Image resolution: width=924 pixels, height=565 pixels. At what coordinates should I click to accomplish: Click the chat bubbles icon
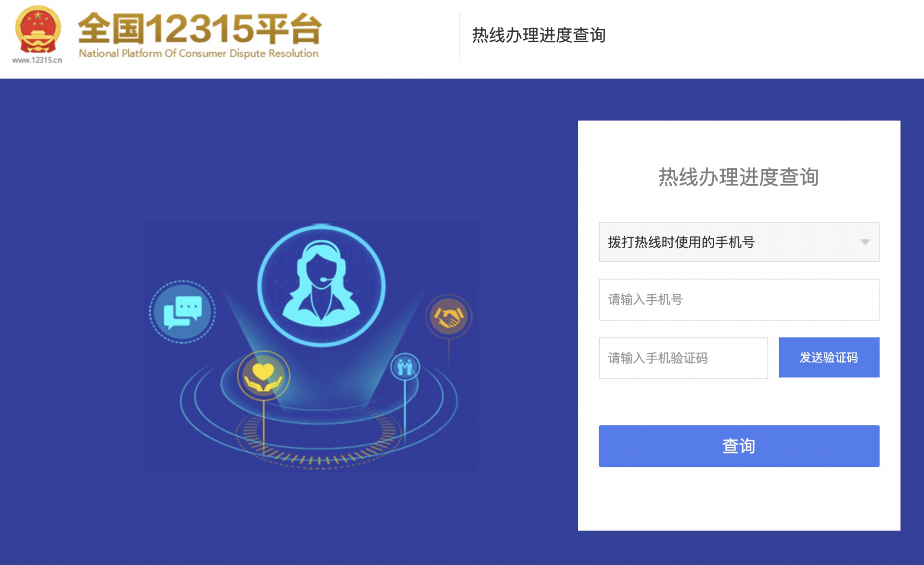click(x=182, y=312)
